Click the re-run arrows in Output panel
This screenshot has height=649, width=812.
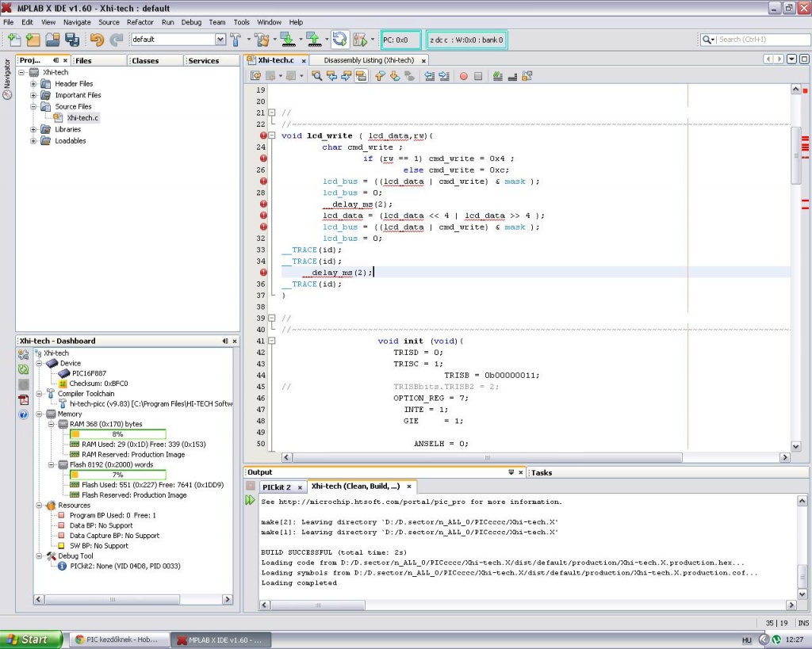coord(251,501)
